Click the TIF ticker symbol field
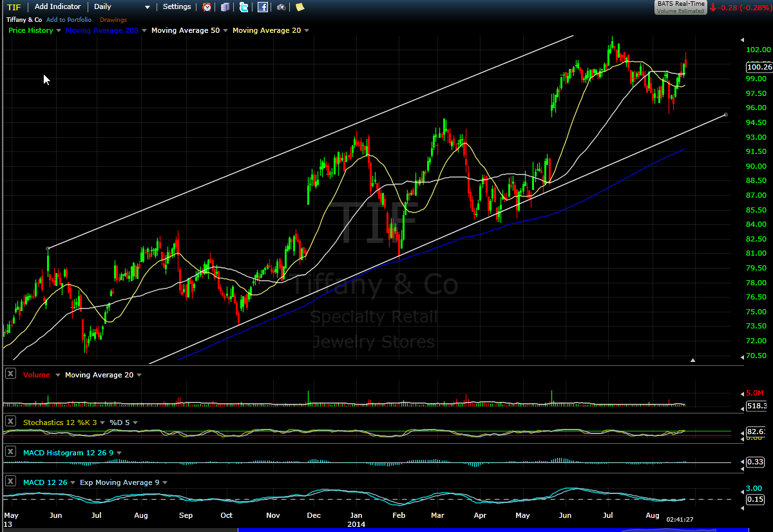Screen dimensions: 773x532 [x=13, y=7]
